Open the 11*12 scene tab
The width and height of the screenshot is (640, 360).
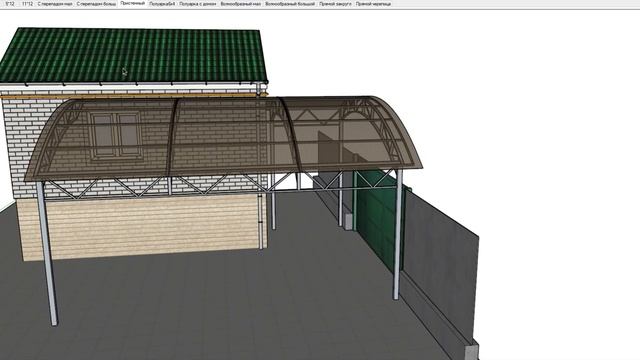[27, 4]
